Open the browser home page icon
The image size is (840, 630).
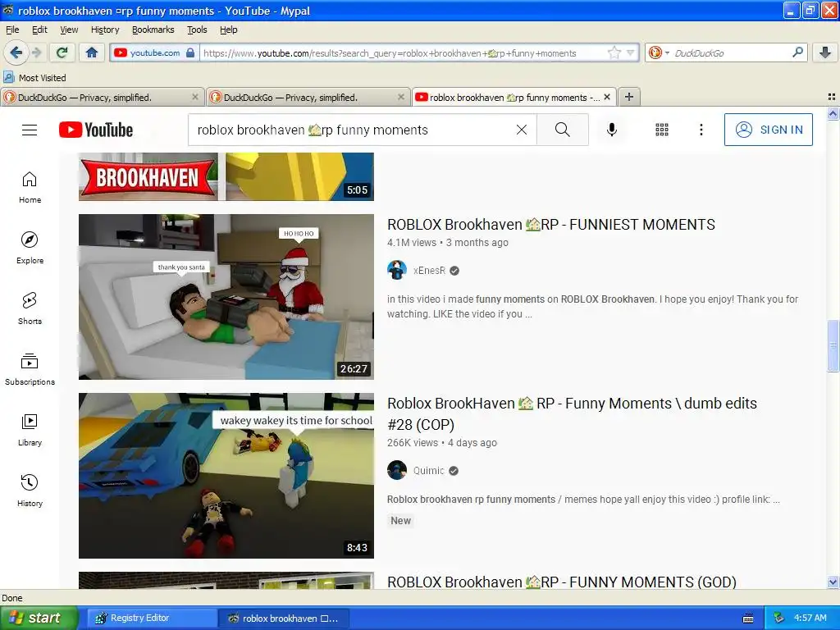(92, 52)
